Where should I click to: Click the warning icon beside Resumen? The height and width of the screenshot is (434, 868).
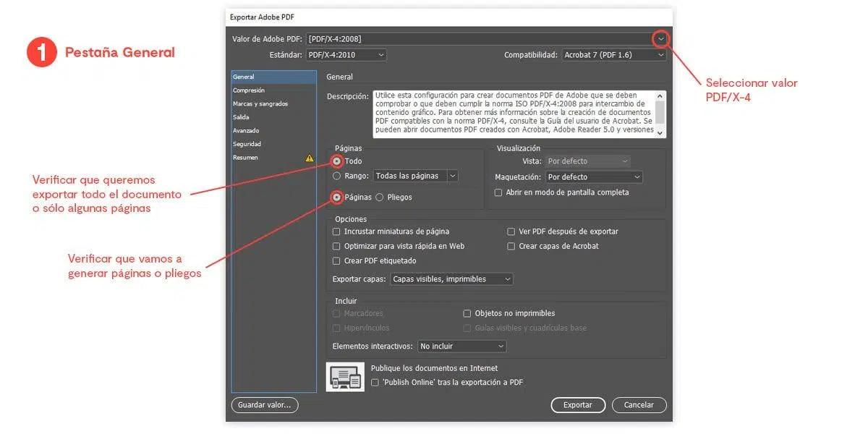click(310, 158)
